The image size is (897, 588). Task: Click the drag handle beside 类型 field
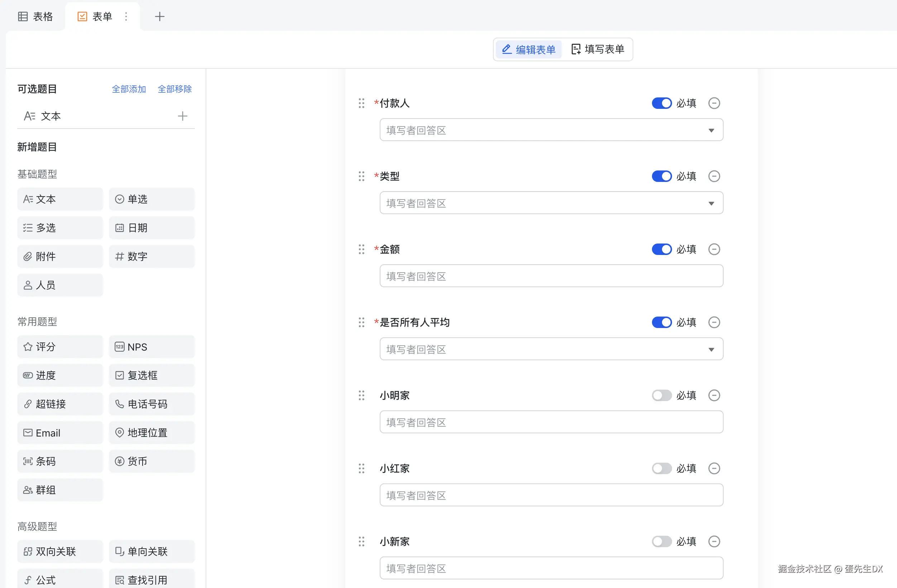tap(361, 176)
